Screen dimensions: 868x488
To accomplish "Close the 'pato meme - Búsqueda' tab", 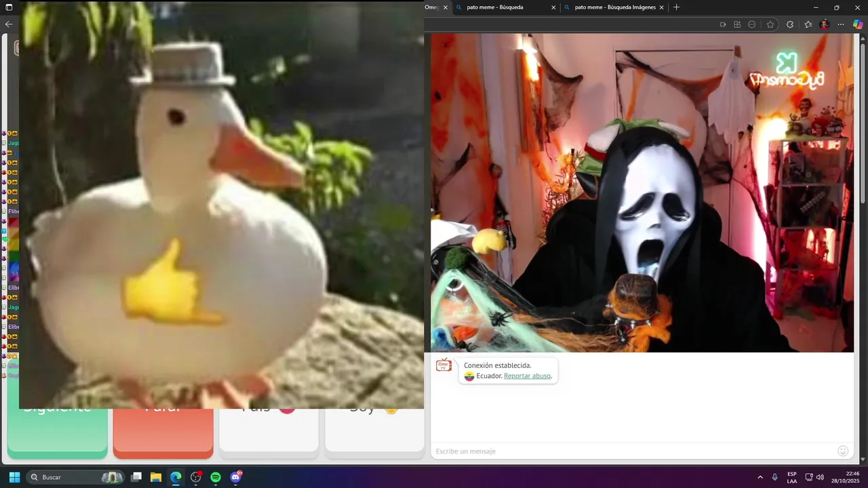I will (x=553, y=7).
